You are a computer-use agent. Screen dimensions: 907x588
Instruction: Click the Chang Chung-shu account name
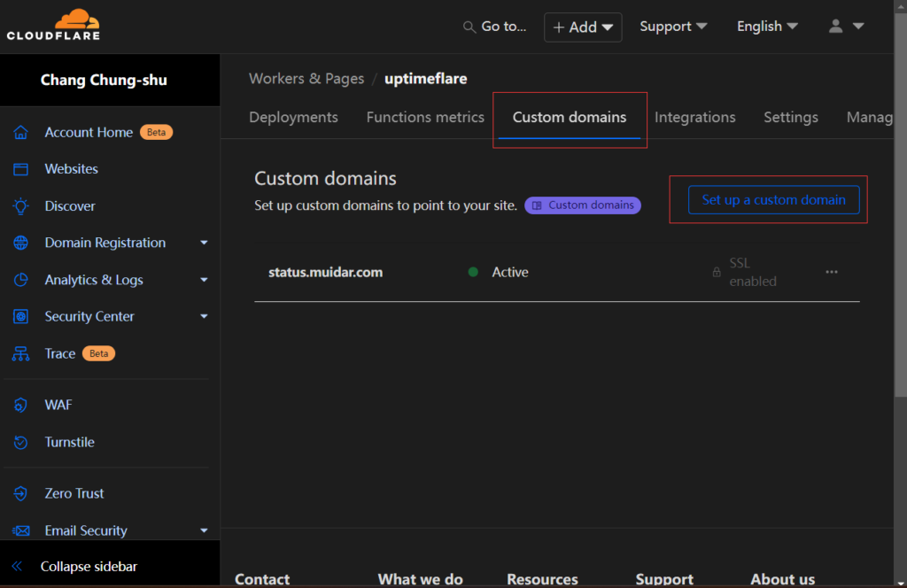pyautogui.click(x=104, y=80)
